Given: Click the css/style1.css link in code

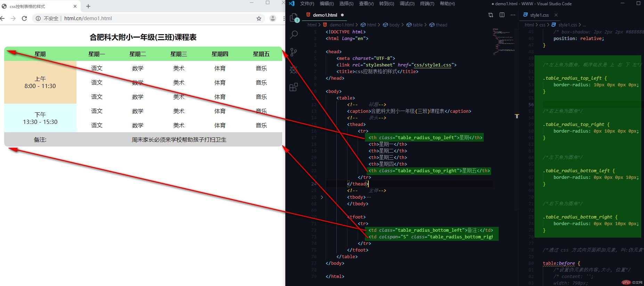Looking at the screenshot, I should pos(433,65).
